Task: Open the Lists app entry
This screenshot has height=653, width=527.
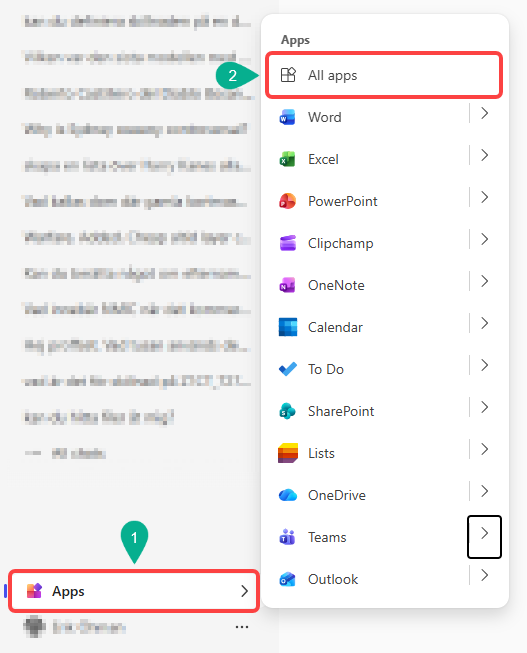Action: 373,453
